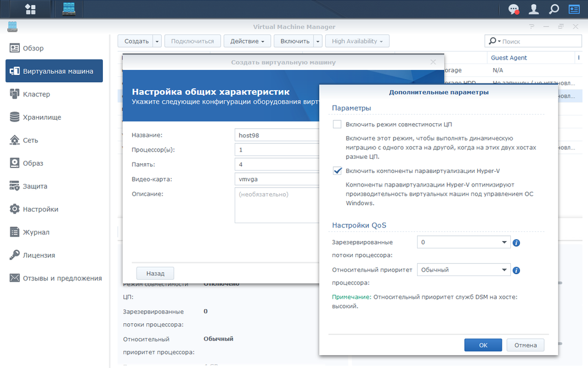Open column options three-dot menu
Image resolution: width=588 pixels, height=368 pixels.
pos(579,58)
